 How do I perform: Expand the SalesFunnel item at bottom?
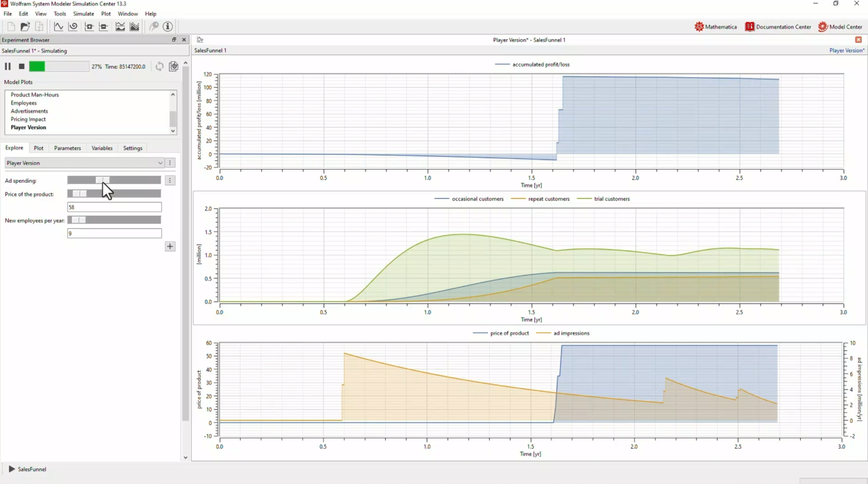point(12,469)
